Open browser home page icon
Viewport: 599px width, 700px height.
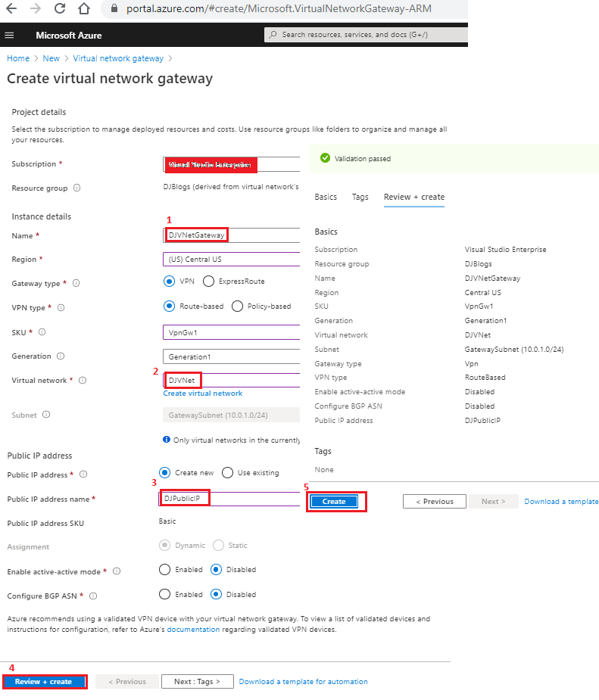tap(84, 8)
